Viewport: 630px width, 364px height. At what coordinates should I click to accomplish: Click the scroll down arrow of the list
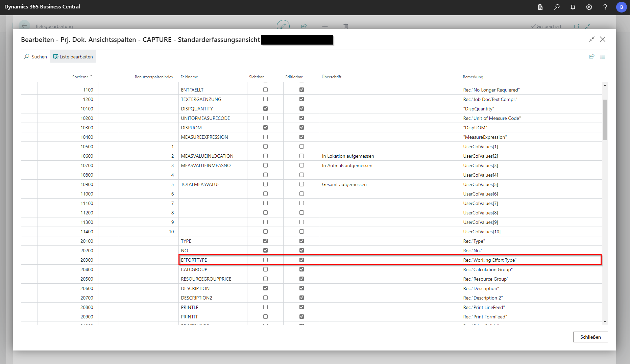[605, 322]
